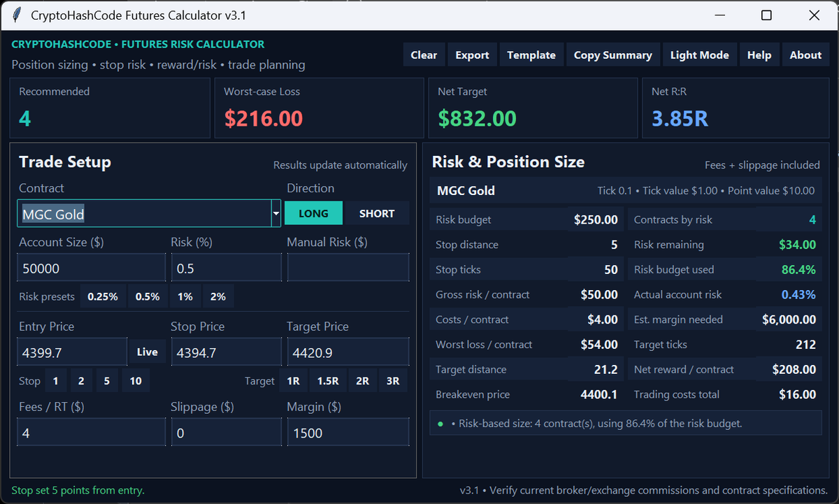Screen dimensions: 839x504
Task: Click the Worst-case Loss $216.00 value
Action: [x=264, y=119]
